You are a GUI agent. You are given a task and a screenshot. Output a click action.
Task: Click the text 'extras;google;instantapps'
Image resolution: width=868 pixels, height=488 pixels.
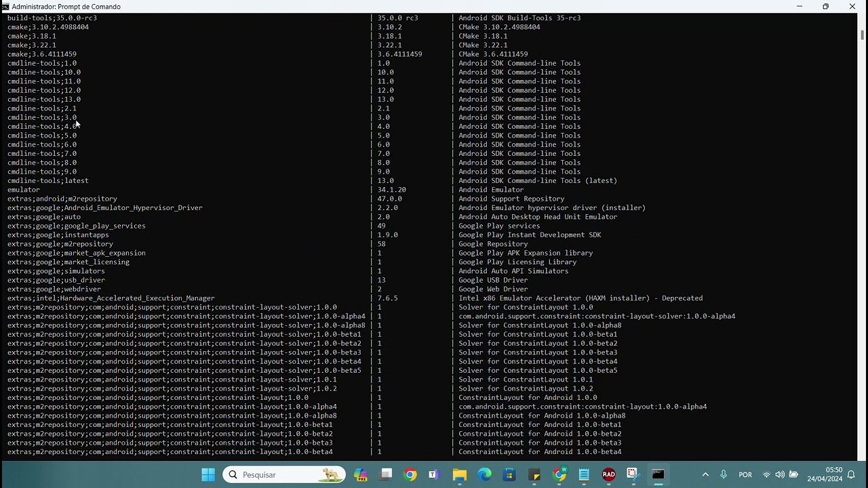(x=58, y=235)
